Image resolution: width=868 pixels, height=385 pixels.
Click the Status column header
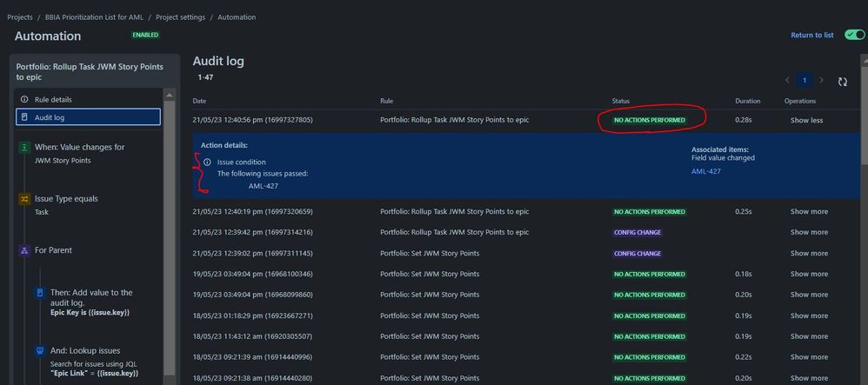tap(620, 101)
